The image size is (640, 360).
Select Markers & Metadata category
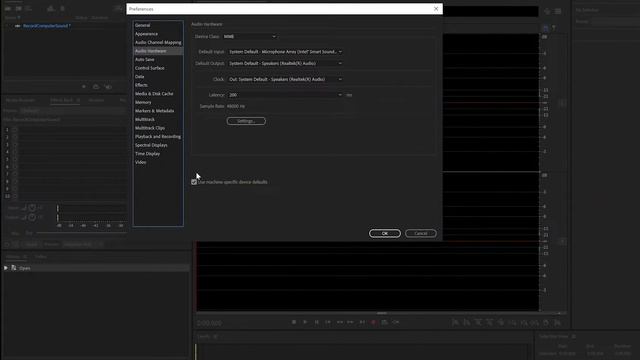click(x=154, y=111)
